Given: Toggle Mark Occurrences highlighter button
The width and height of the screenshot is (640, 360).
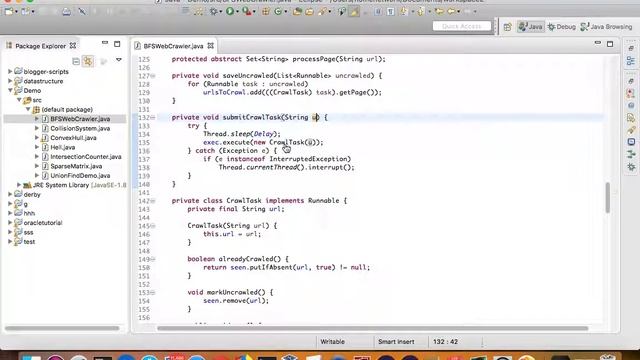Looking at the screenshot, I should pyautogui.click(x=354, y=11).
